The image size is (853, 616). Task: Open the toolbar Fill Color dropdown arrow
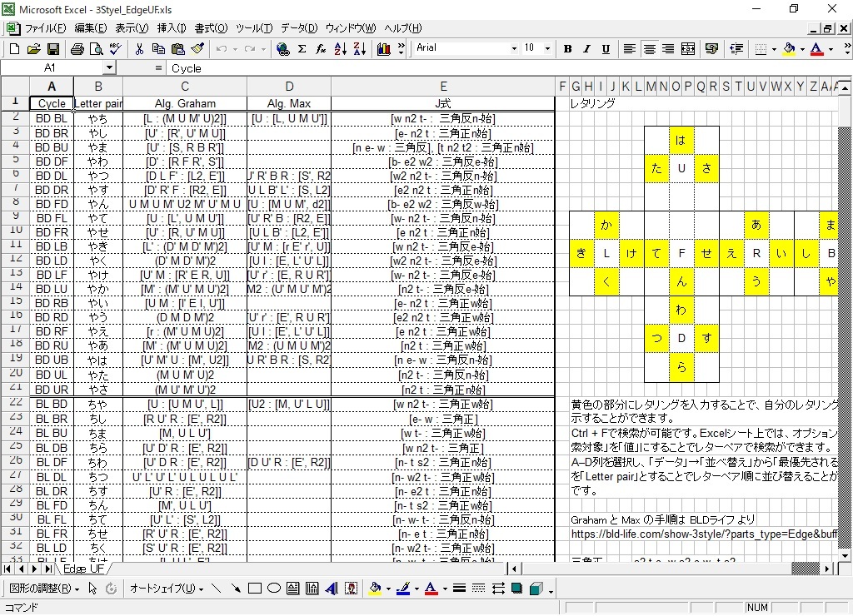point(802,49)
